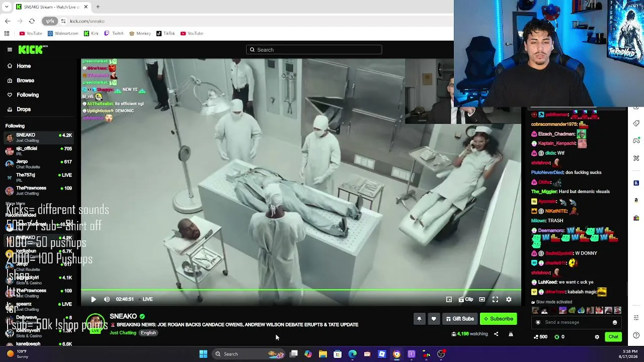This screenshot has width=644, height=362.
Task: Open the Monkey bookmark
Action: [x=140, y=34]
